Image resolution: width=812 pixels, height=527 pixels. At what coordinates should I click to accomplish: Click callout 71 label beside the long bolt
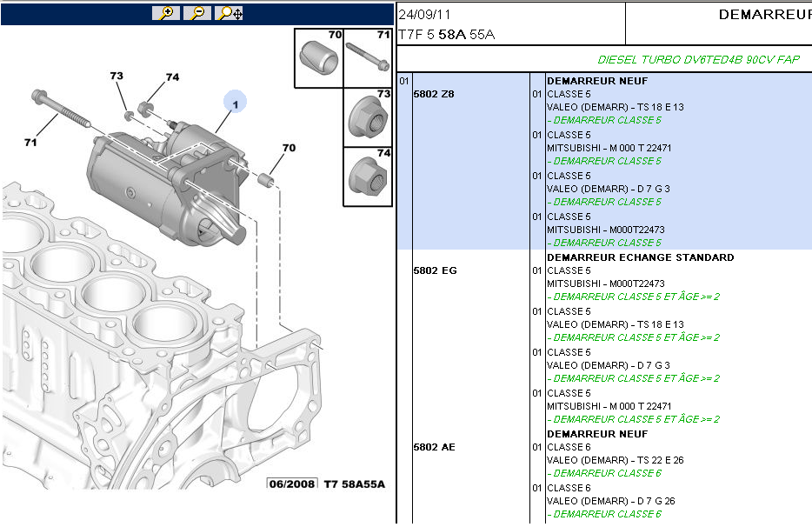pos(30,142)
